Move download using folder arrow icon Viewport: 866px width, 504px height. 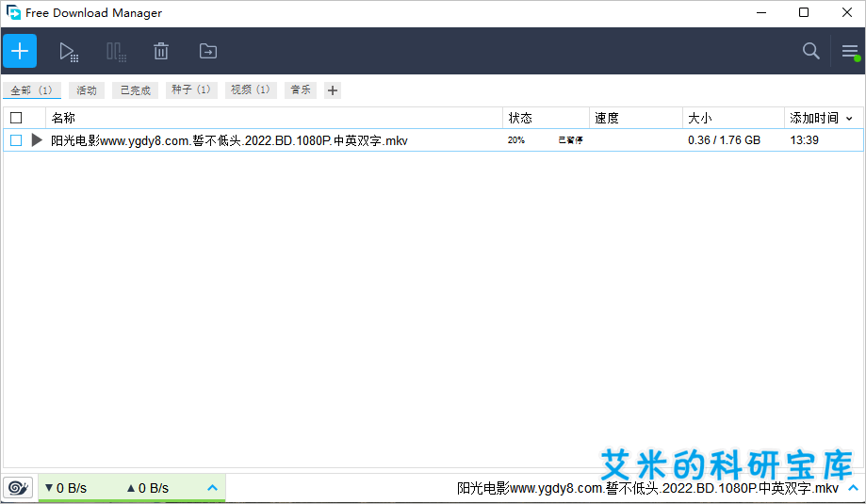(208, 51)
